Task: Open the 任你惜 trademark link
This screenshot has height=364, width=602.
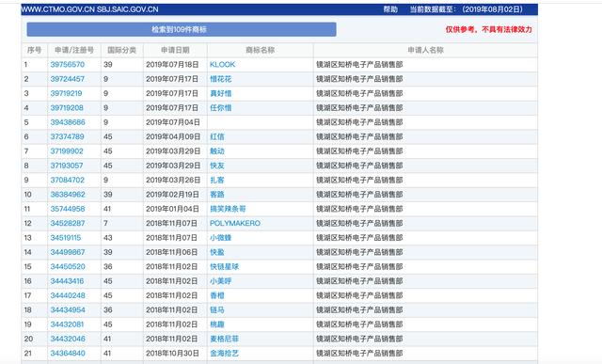Action: [x=221, y=108]
